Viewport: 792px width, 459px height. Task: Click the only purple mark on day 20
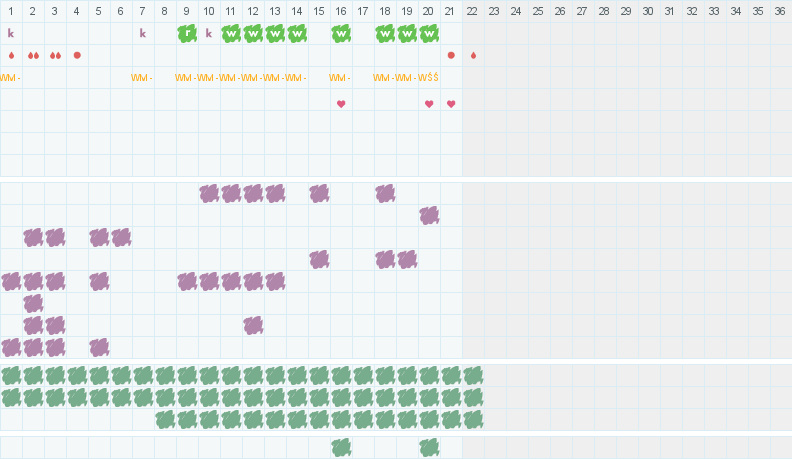click(x=429, y=215)
